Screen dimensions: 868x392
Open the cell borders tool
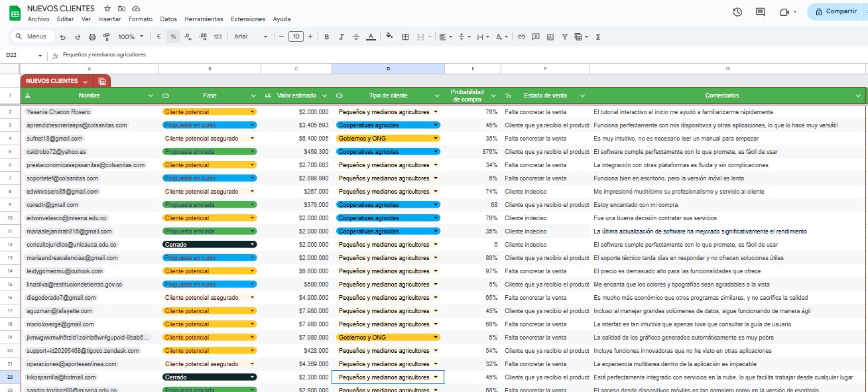pos(405,36)
